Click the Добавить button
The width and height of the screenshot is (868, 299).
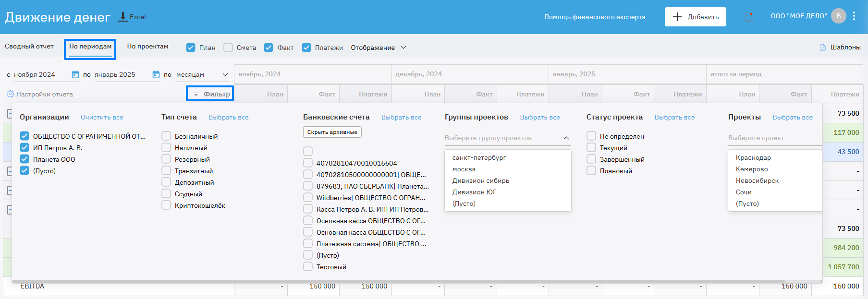[696, 17]
